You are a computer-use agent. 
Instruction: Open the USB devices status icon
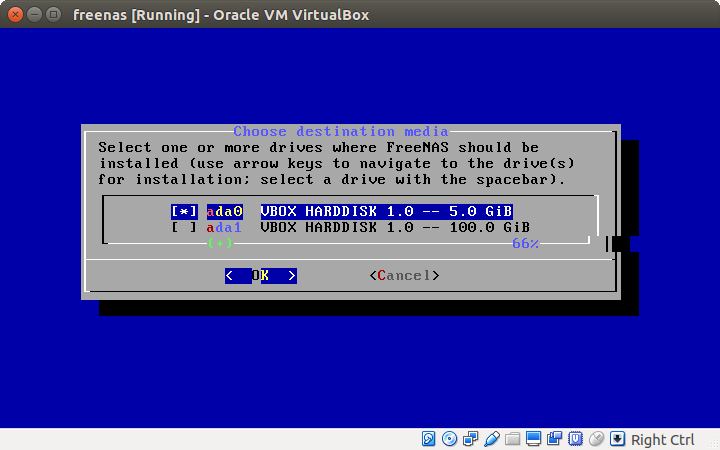point(491,439)
